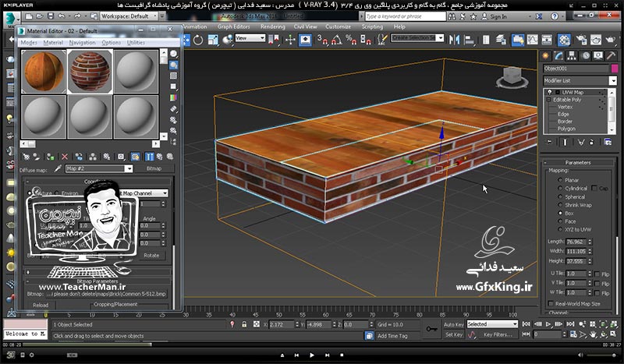Viewport: 624px width, 364px height.
Task: Open Curve Editor from toolbar
Action: tap(532, 40)
